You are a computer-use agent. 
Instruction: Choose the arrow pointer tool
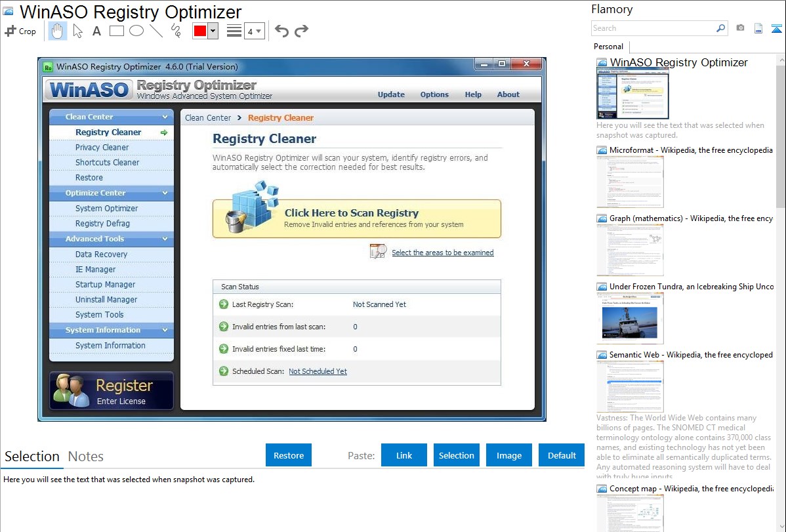tap(77, 31)
